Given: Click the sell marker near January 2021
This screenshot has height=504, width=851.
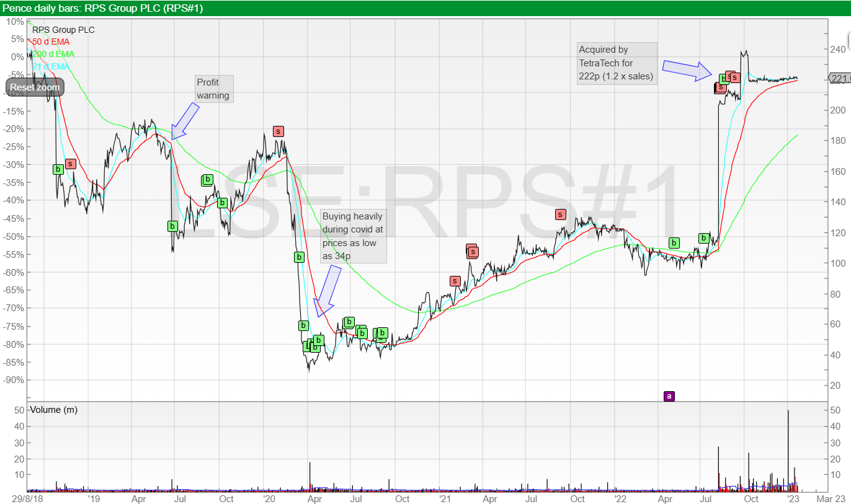Looking at the screenshot, I should (455, 281).
